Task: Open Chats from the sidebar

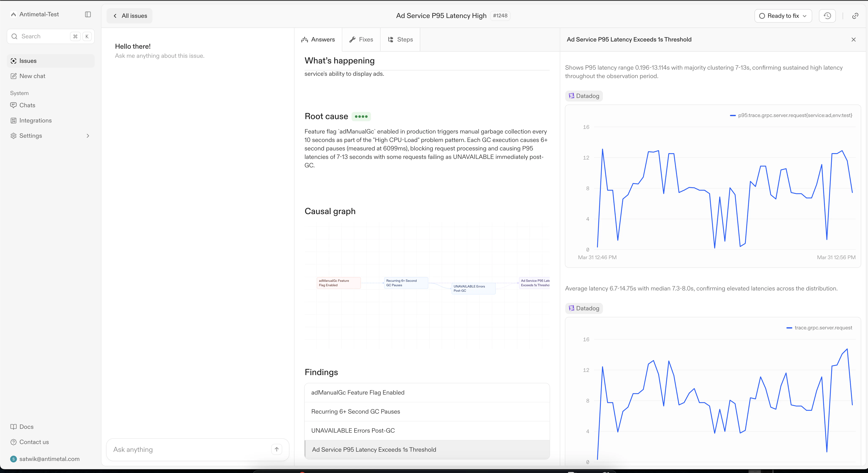Action: click(27, 105)
